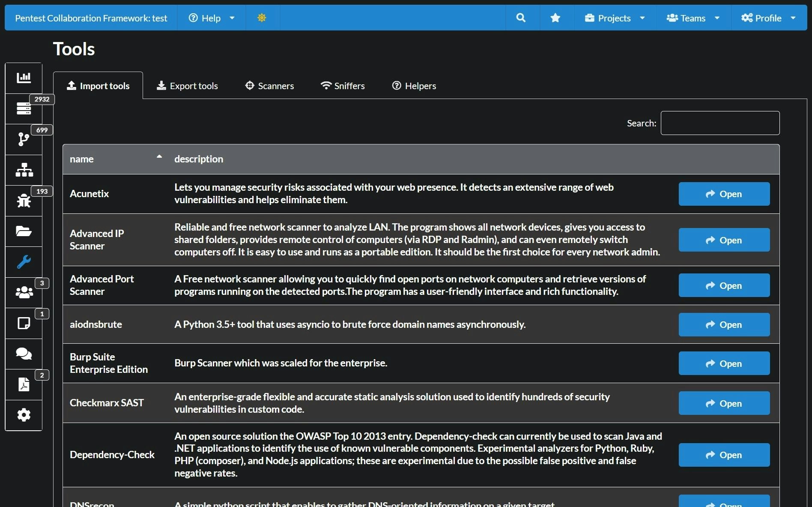Image resolution: width=812 pixels, height=507 pixels.
Task: Open the chat bubbles icon in sidebar
Action: click(x=24, y=354)
